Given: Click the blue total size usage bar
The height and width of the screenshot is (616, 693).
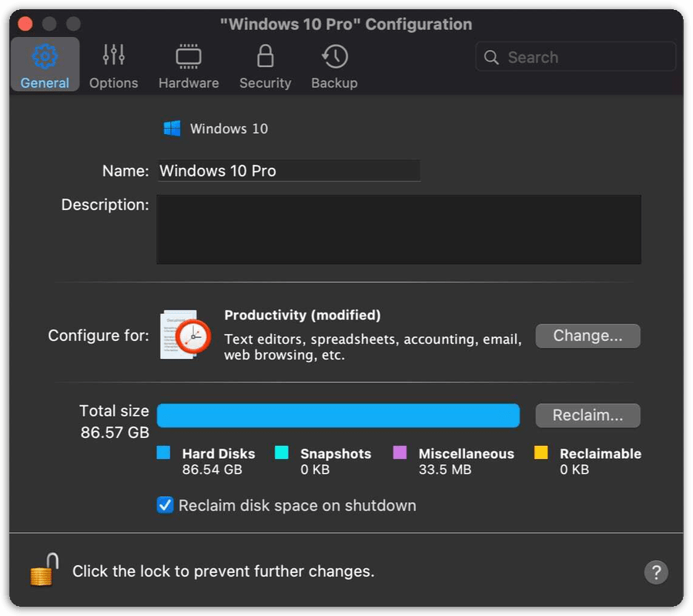Looking at the screenshot, I should coord(338,415).
